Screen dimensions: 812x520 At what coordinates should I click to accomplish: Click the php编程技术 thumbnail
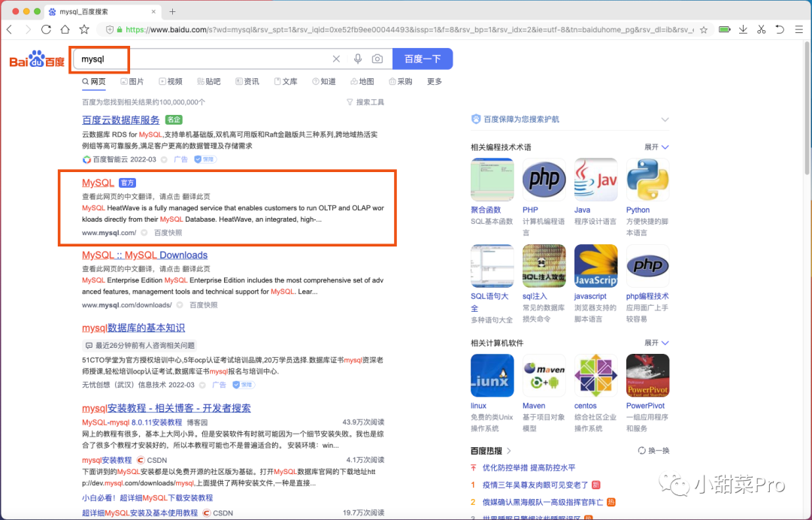pos(647,266)
